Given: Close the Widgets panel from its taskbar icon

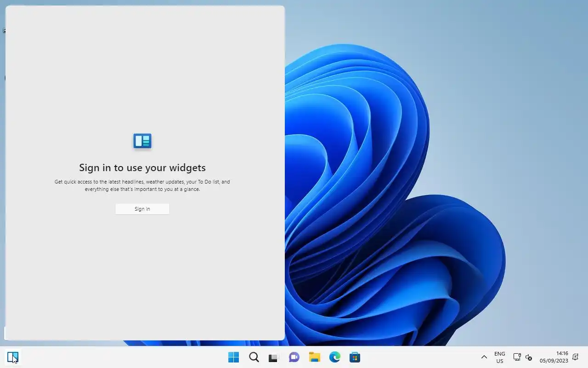Looking at the screenshot, I should 13,357.
